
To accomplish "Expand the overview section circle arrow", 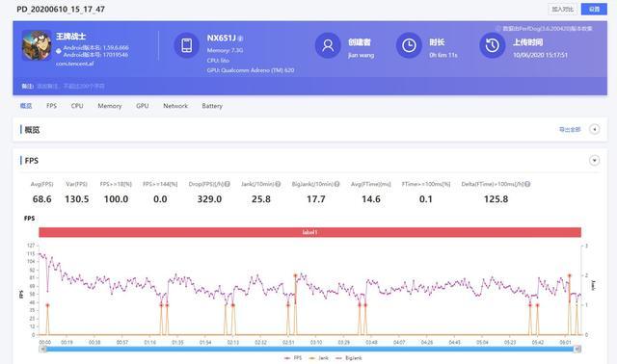I will (x=595, y=129).
